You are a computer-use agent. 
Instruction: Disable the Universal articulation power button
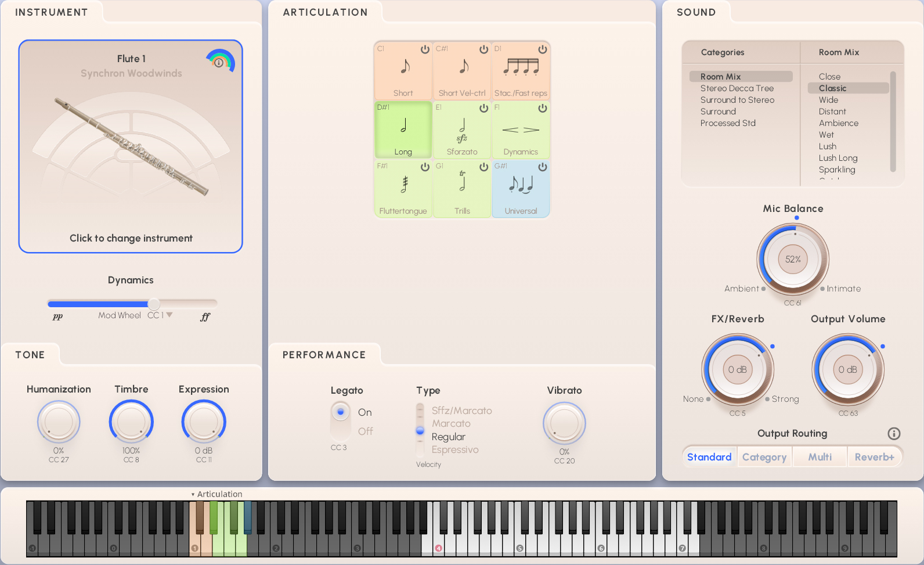click(542, 167)
